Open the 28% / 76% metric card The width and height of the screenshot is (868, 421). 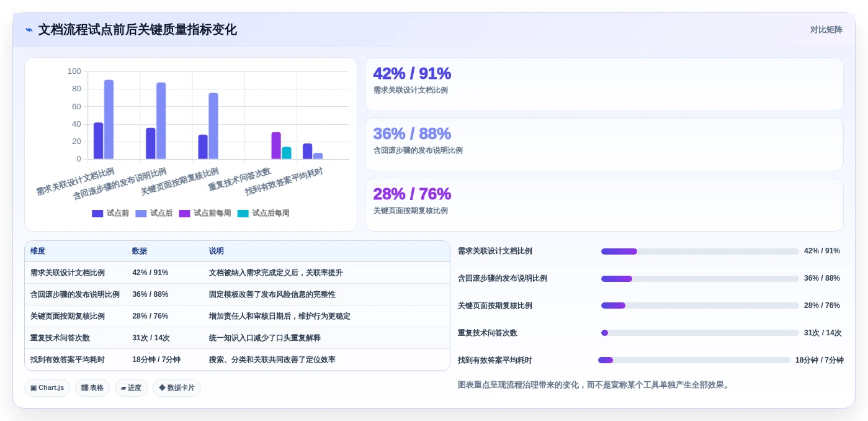[604, 205]
